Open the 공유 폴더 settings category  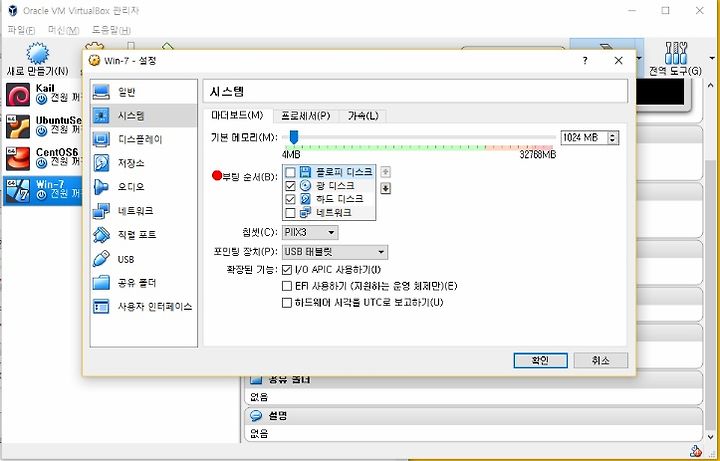(x=144, y=282)
